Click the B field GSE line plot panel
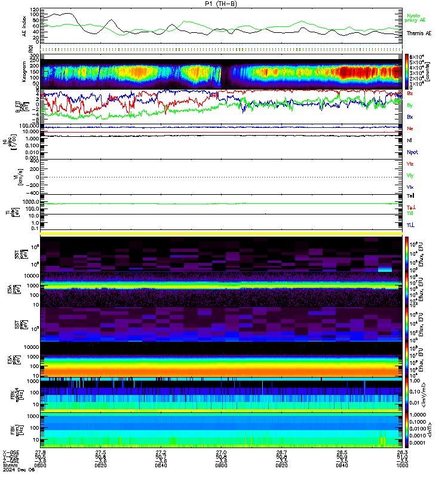This screenshot has width=448, height=478. point(221,106)
